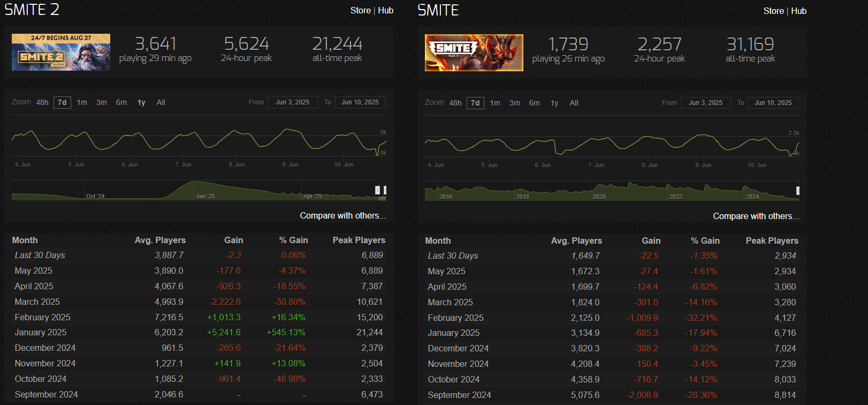
Task: Click 8,033 peak in SMITE table
Action: coord(785,379)
